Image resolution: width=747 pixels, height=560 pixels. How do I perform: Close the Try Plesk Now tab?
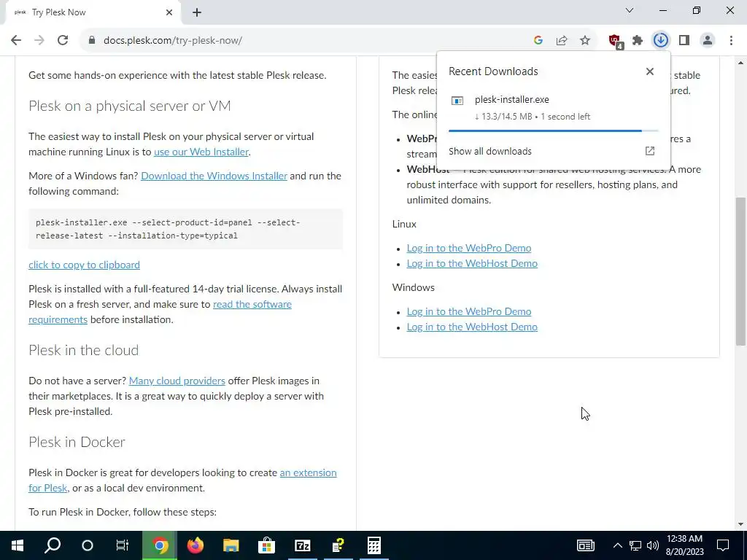[169, 13]
